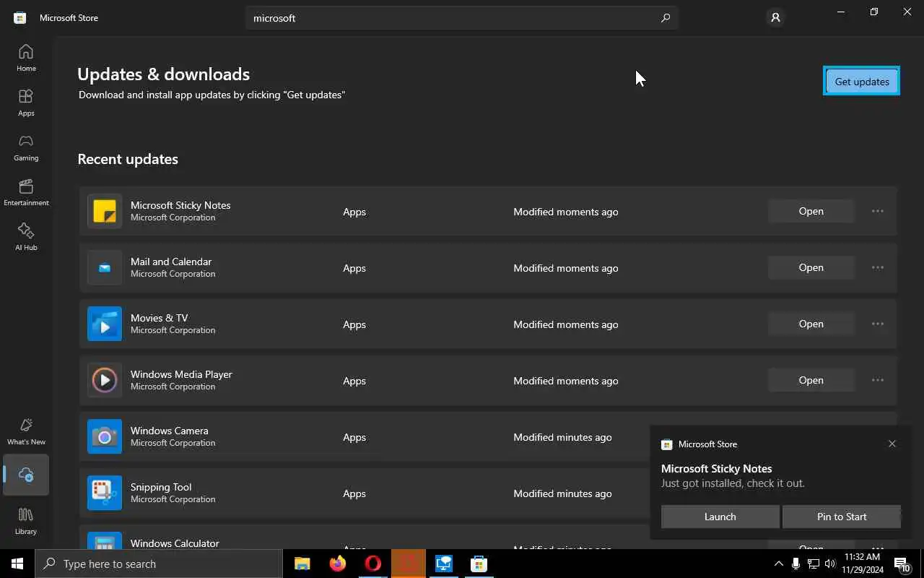924x578 pixels.
Task: Click the Windows taskbar search box
Action: tap(159, 564)
